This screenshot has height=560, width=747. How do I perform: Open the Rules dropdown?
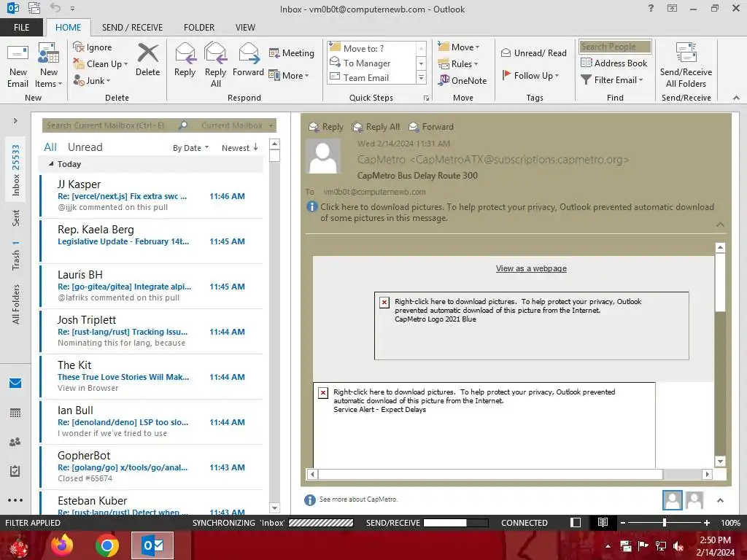458,64
